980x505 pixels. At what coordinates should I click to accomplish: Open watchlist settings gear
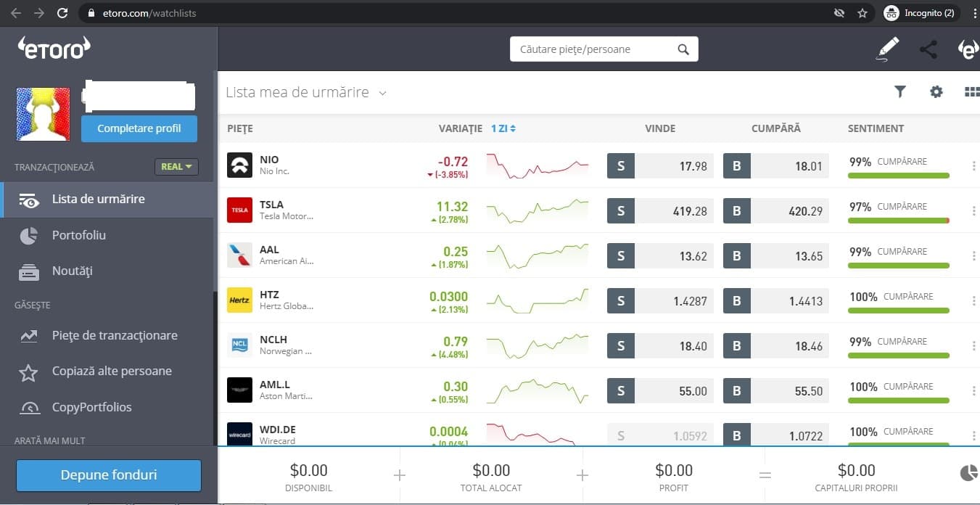click(936, 91)
